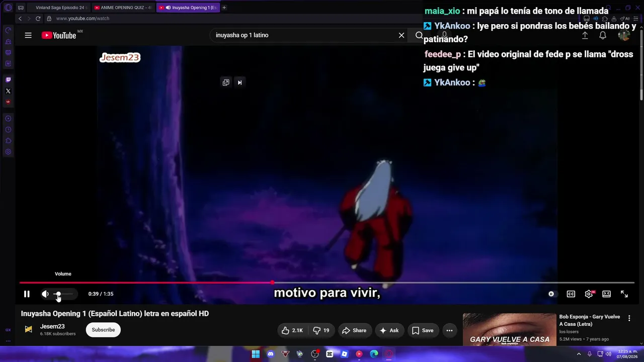Adjust the video volume slider
Image resolution: width=644 pixels, height=362 pixels.
pyautogui.click(x=64, y=294)
